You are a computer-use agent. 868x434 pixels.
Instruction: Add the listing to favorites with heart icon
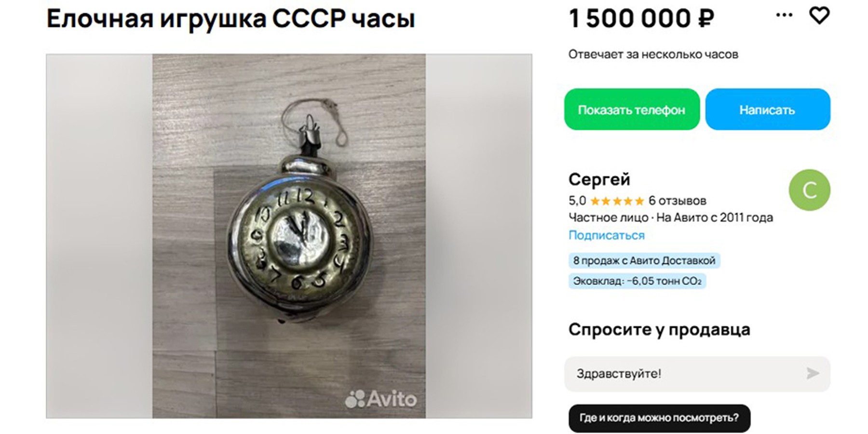coord(819,15)
